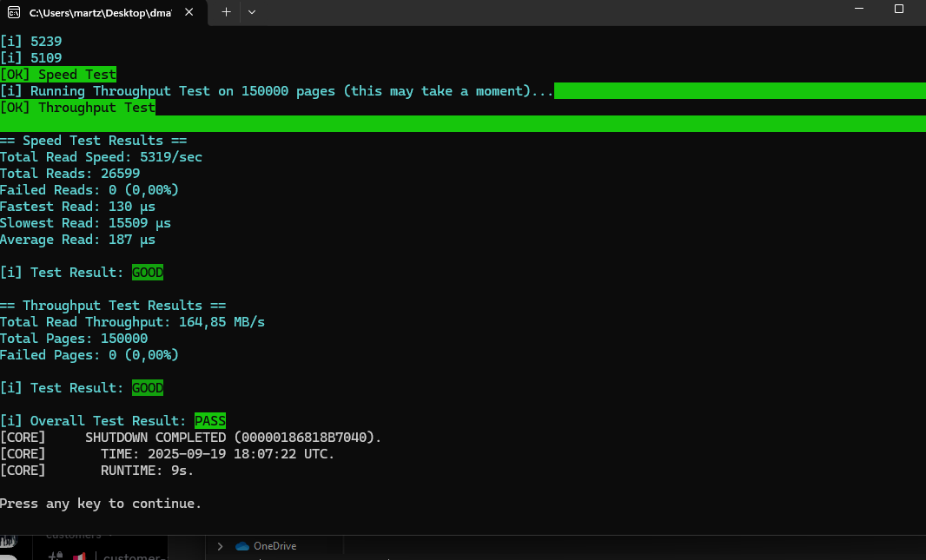Click the green PASS overall result
This screenshot has width=926, height=560.
pyautogui.click(x=210, y=421)
